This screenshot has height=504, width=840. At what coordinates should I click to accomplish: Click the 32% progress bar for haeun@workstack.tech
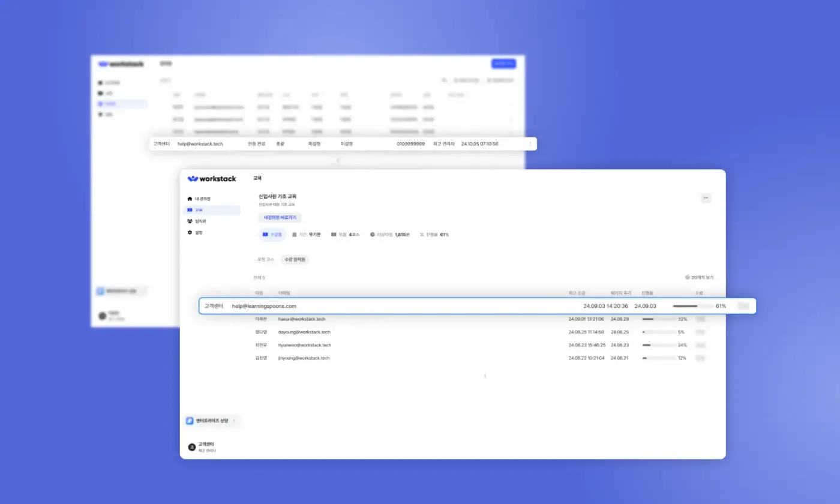pyautogui.click(x=658, y=319)
